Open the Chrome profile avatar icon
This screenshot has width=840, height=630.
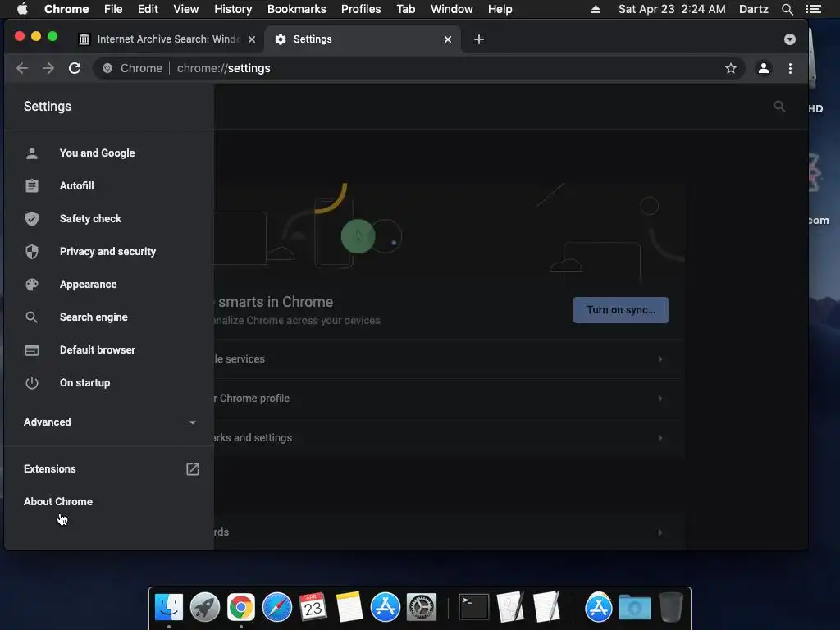(x=764, y=68)
